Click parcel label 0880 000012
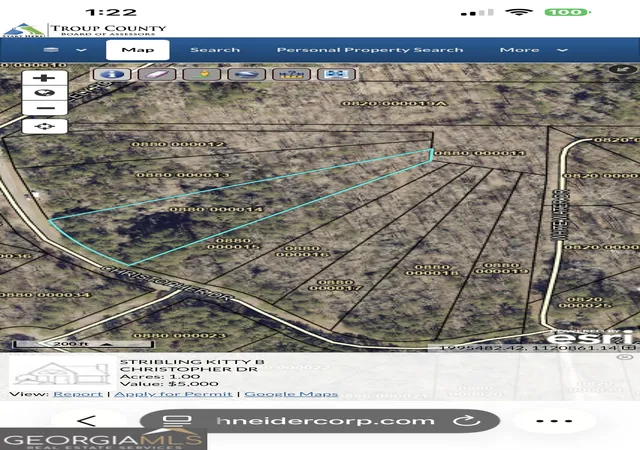 point(178,144)
